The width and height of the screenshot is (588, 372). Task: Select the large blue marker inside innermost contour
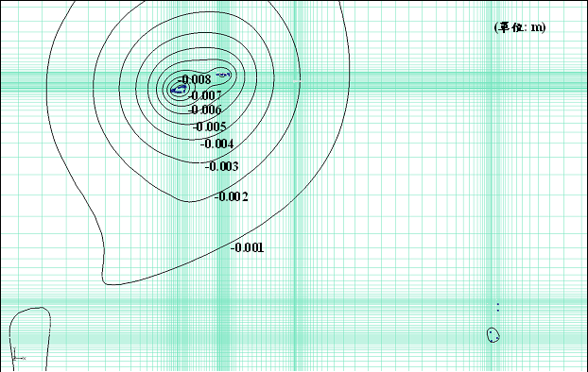pyautogui.click(x=178, y=89)
